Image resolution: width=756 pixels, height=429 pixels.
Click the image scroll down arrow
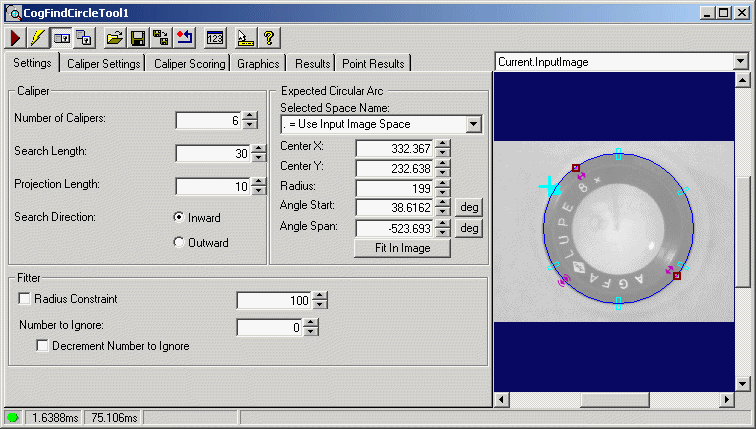pos(742,384)
